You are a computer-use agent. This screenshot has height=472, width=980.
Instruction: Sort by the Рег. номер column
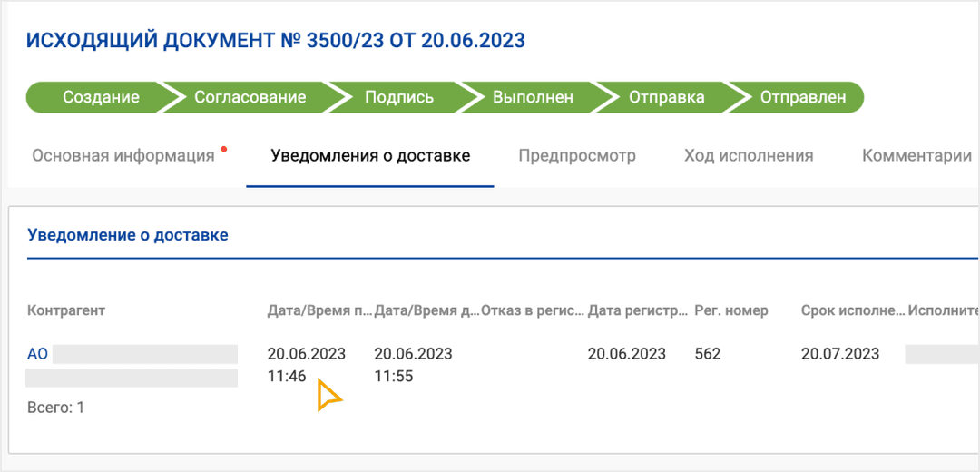tap(731, 310)
